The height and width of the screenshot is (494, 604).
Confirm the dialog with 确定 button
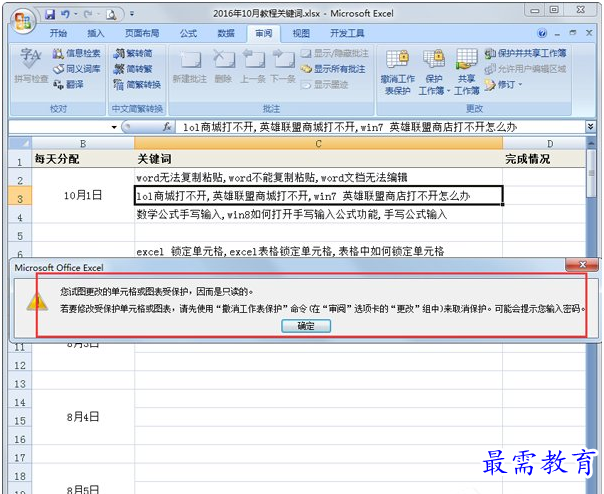[306, 326]
